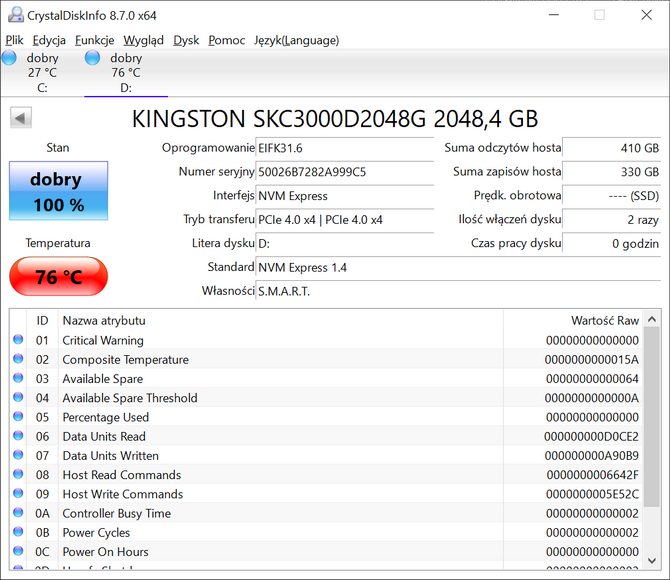
Task: Click power on count value 2 razy
Action: click(611, 220)
